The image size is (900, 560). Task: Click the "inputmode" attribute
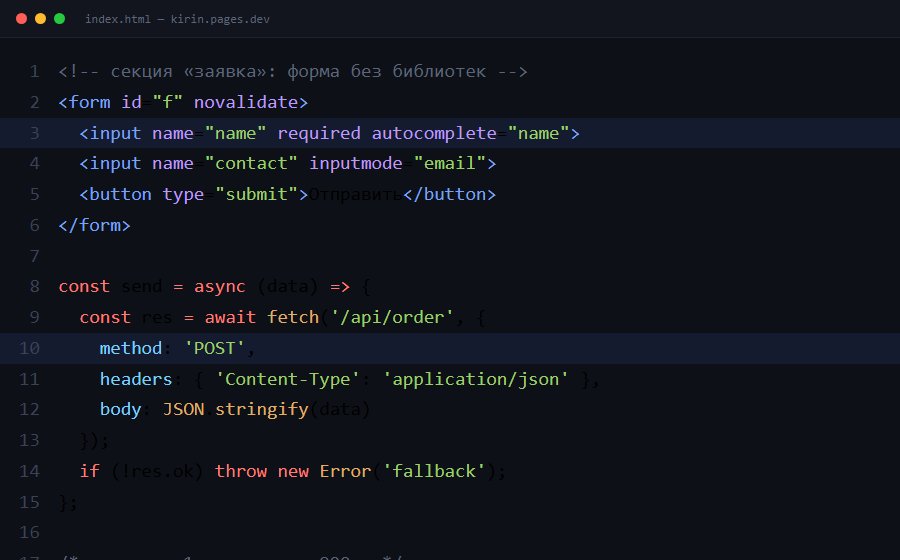355,164
